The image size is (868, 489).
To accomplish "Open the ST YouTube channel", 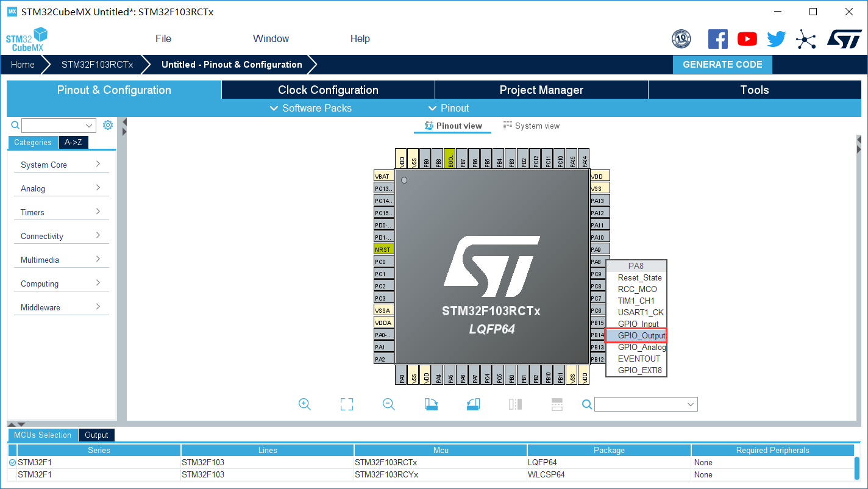I will [747, 38].
